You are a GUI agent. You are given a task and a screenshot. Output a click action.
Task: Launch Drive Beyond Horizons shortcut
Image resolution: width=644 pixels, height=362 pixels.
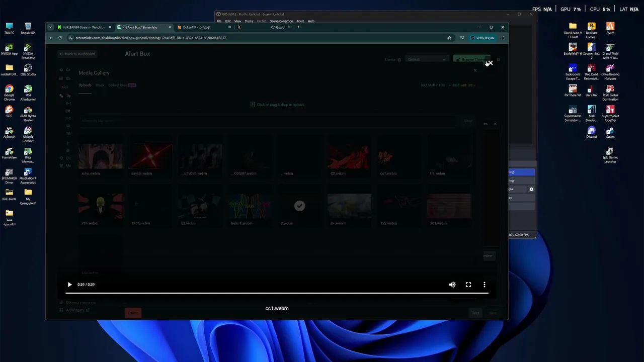(x=610, y=72)
